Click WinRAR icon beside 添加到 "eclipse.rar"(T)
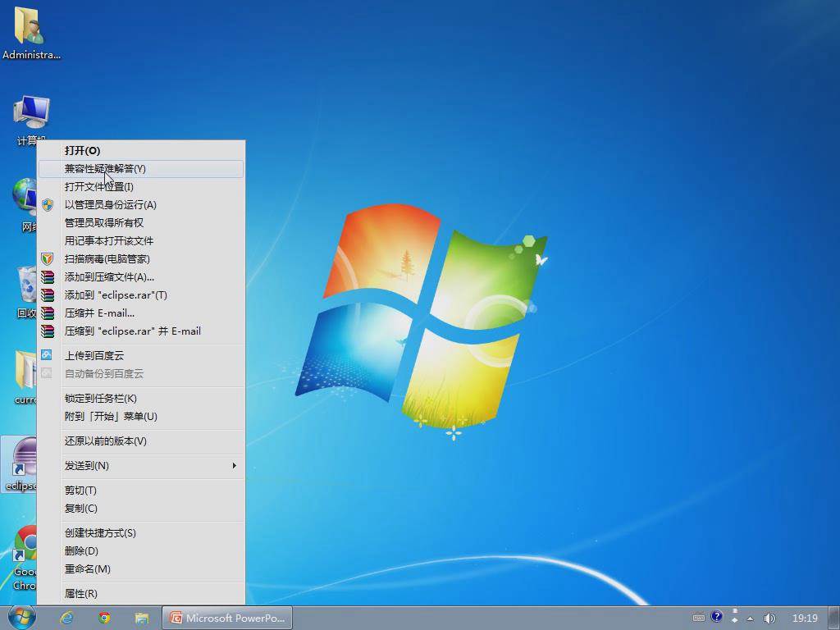840x630 pixels. pyautogui.click(x=48, y=295)
